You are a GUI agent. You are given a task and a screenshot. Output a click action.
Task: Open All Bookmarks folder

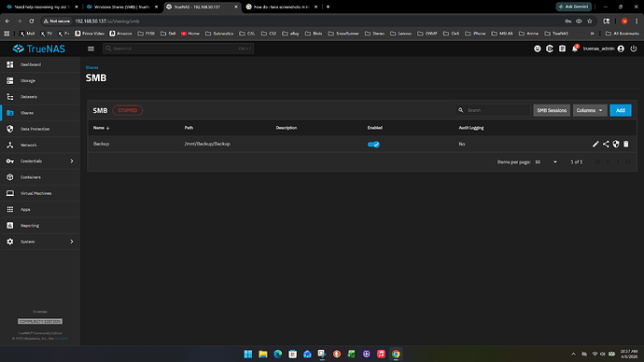click(623, 34)
